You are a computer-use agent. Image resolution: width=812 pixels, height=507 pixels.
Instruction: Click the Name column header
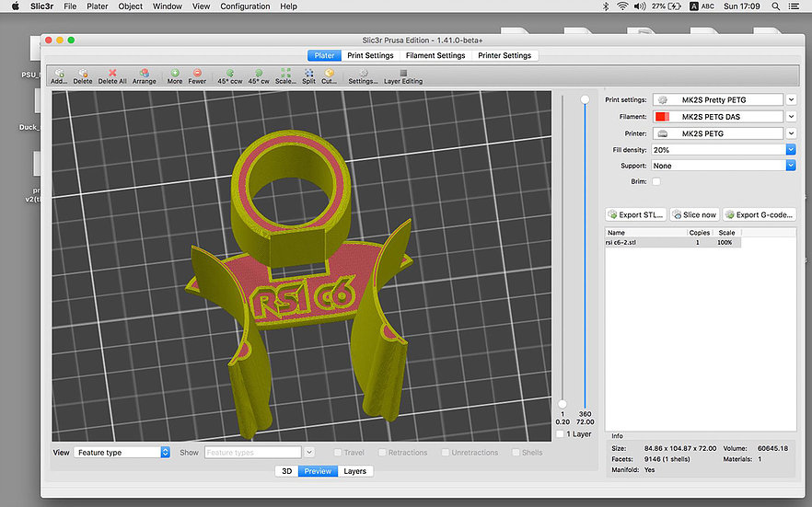[645, 233]
